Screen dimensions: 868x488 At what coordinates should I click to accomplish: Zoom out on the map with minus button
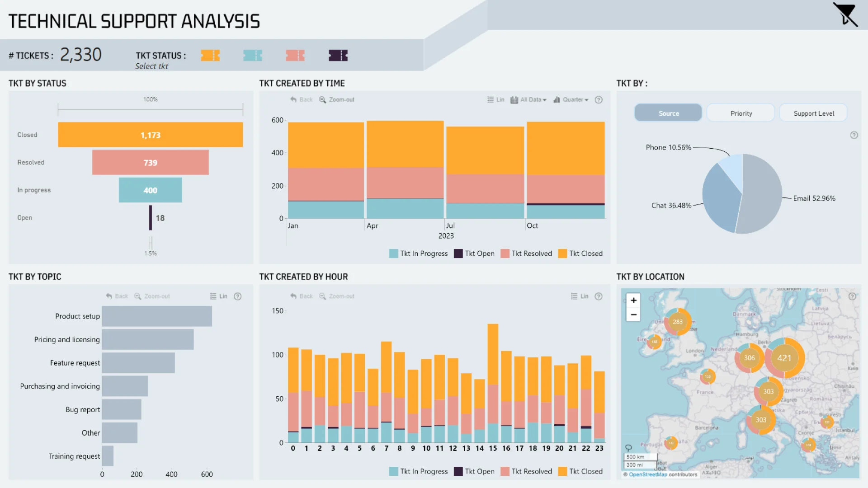point(633,314)
